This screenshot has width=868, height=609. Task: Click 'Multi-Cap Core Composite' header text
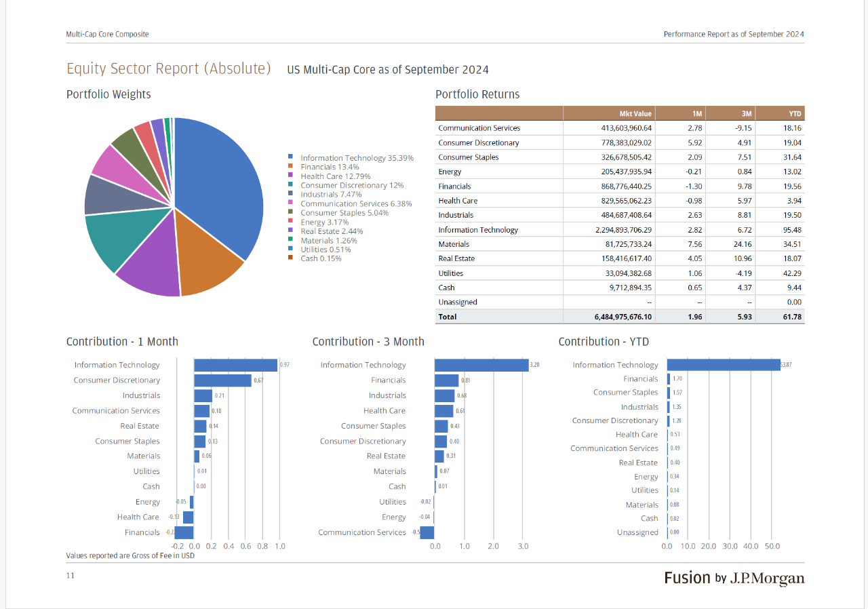pyautogui.click(x=107, y=34)
